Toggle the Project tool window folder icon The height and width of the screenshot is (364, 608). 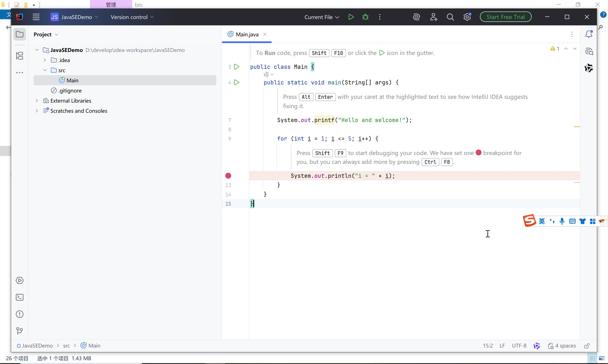pos(20,34)
